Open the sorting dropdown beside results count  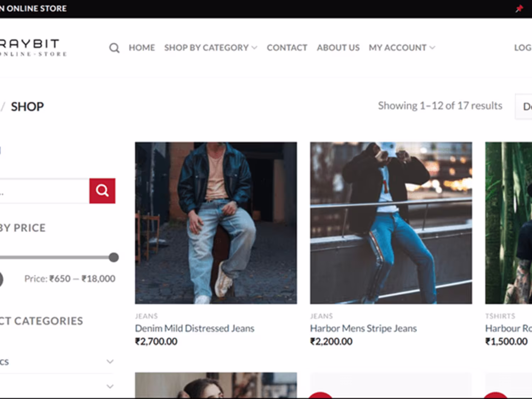point(523,106)
